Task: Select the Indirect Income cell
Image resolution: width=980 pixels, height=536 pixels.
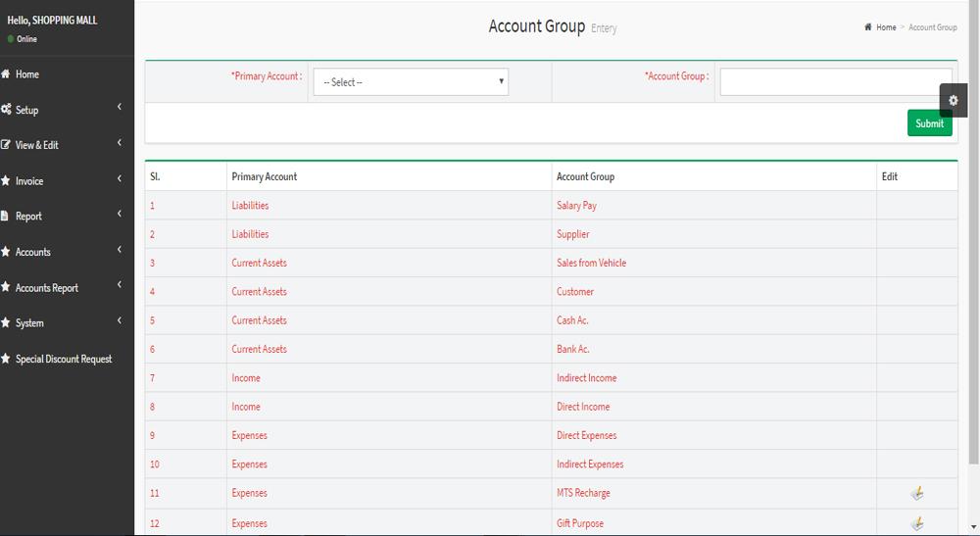Action: click(713, 378)
